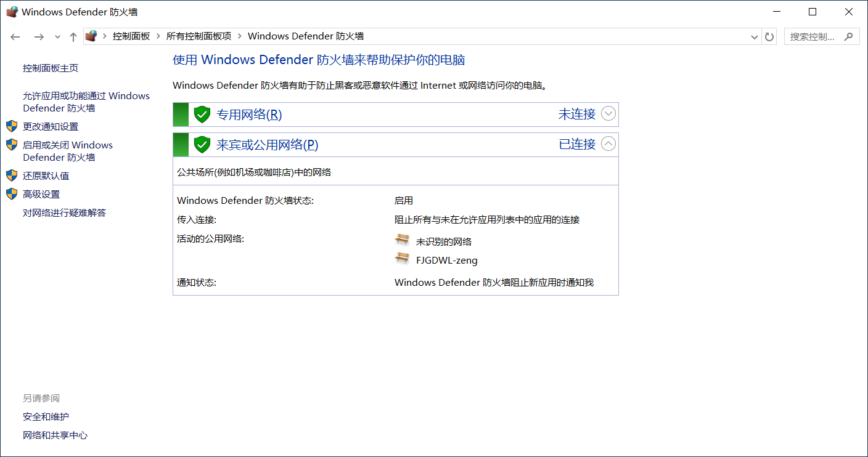868x457 pixels.
Task: Select 所有控制面板项 breadcrumb
Action: (x=199, y=36)
